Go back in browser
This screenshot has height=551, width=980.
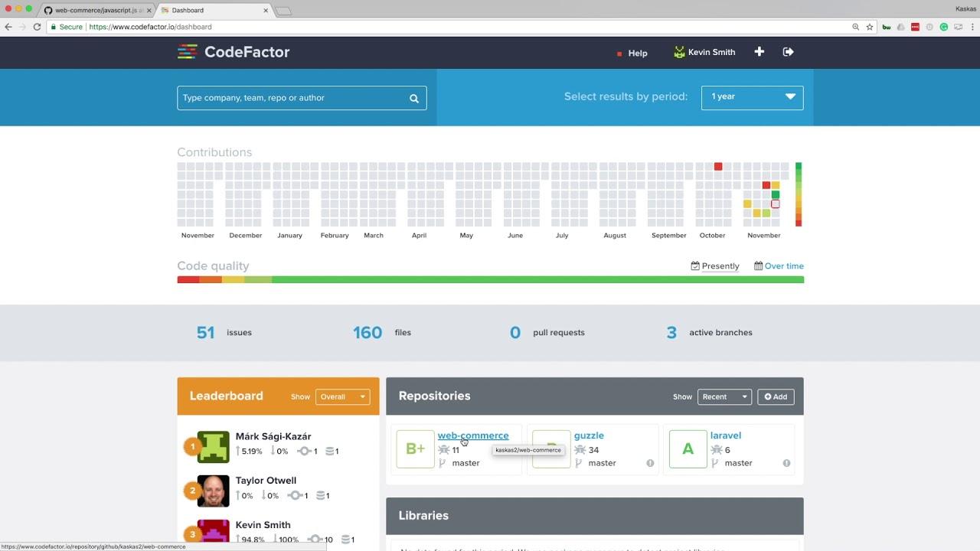coord(8,27)
